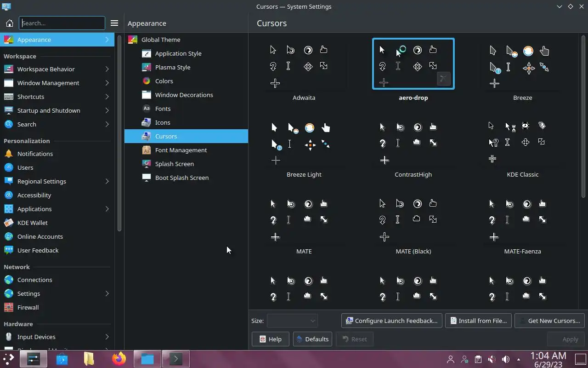This screenshot has width=588, height=368.
Task: Expand Workspace Behavior submenu arrow
Action: [107, 69]
